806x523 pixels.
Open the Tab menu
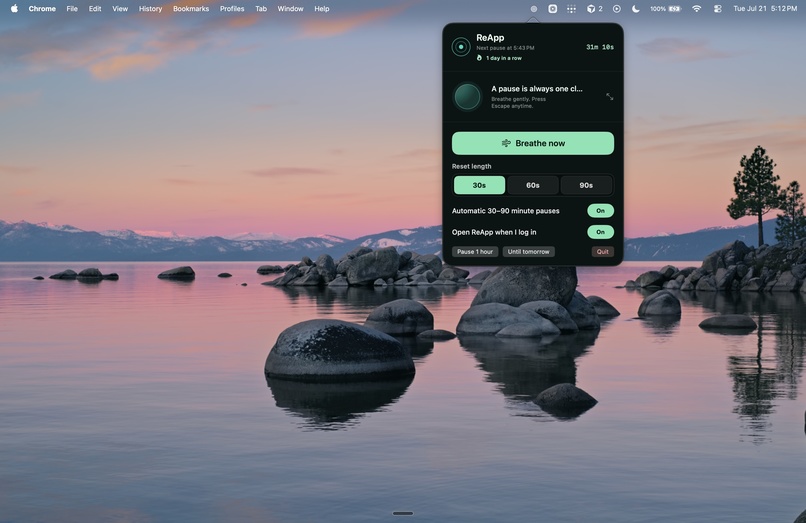261,9
